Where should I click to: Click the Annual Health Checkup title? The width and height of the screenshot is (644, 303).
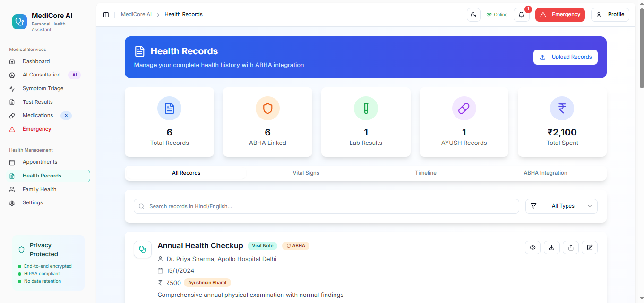(200, 246)
